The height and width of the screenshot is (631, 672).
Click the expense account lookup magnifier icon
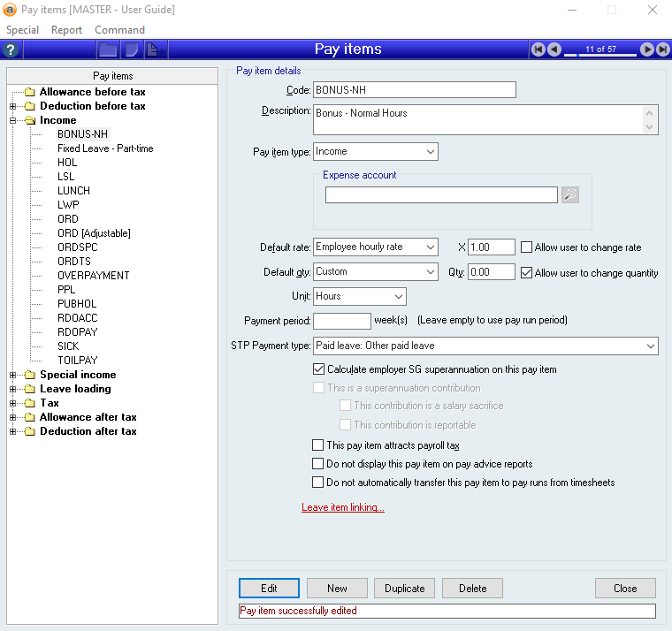570,195
